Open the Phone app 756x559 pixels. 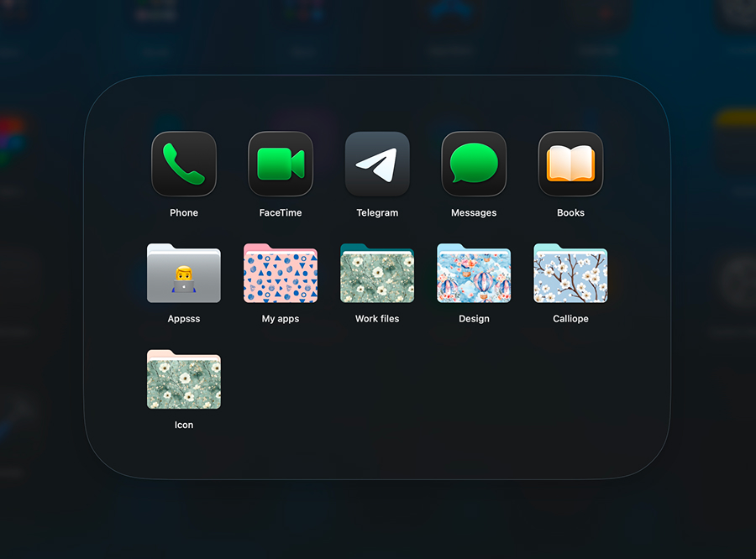point(183,163)
